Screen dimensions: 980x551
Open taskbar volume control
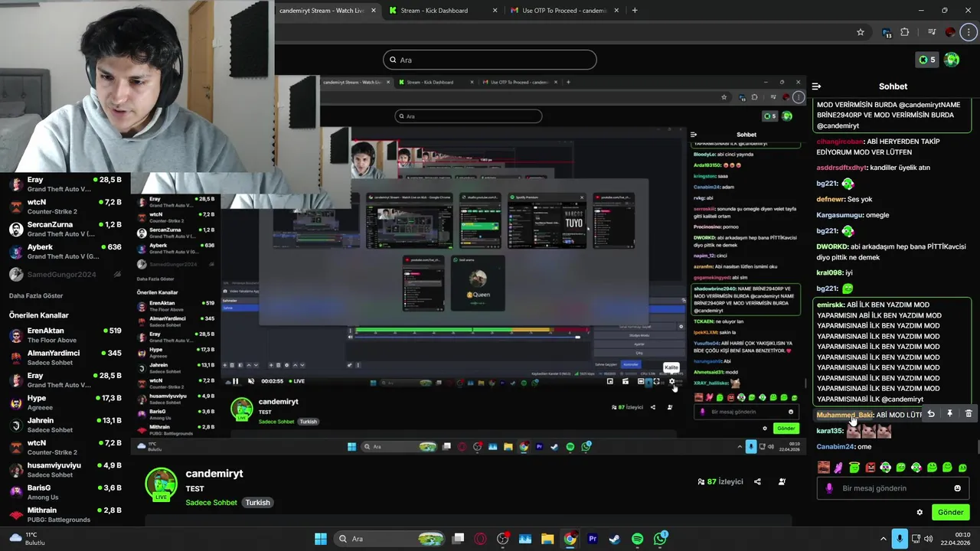[929, 539]
